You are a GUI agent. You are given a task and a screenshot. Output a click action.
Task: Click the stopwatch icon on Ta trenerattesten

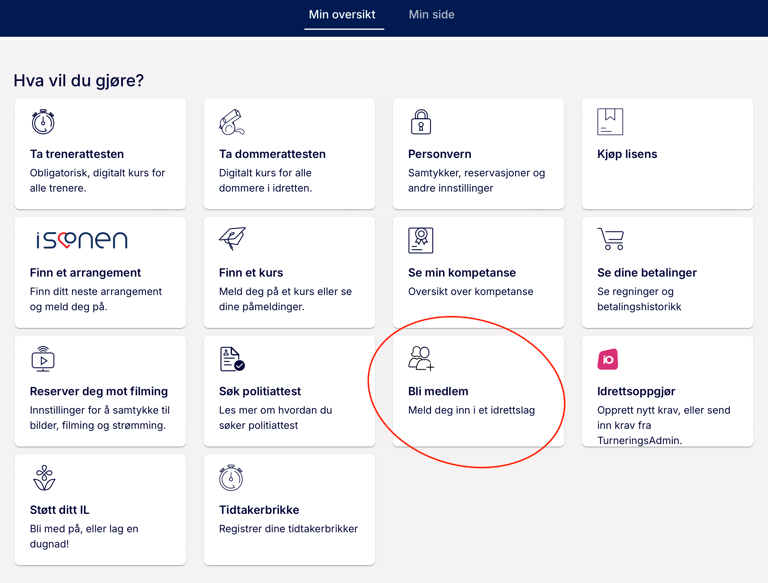(x=43, y=121)
